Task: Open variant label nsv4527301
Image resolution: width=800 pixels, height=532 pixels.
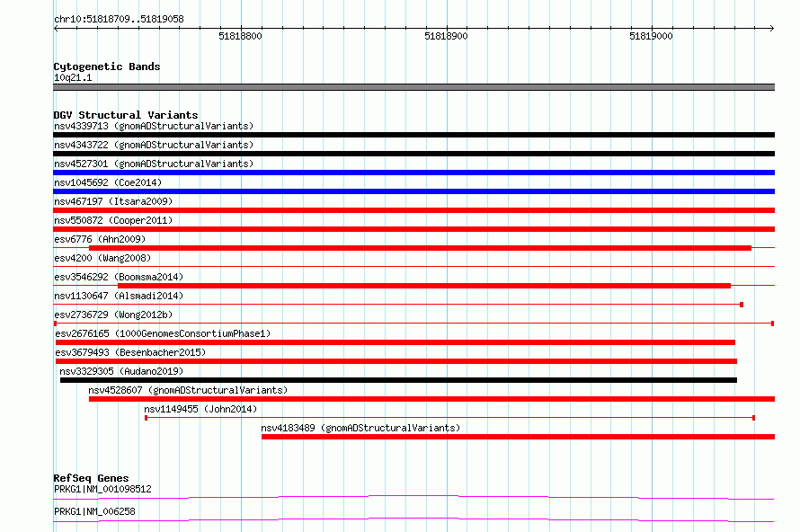Action: [154, 164]
